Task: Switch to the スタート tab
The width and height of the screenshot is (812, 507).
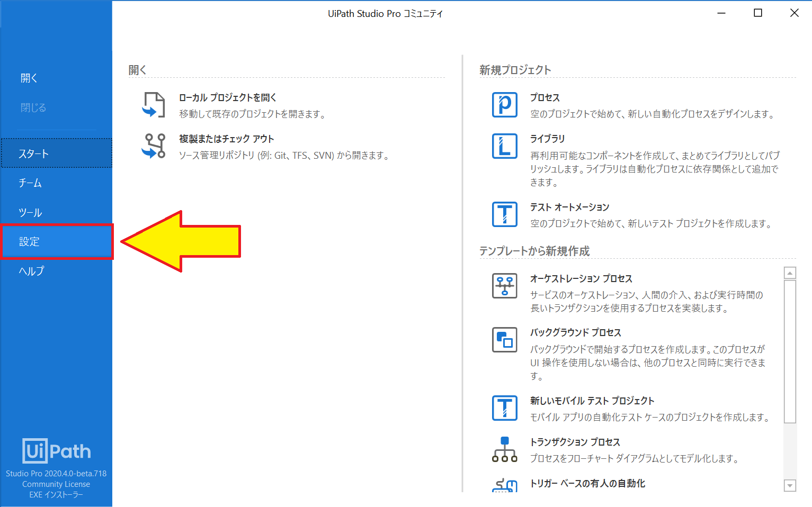Action: coord(57,153)
